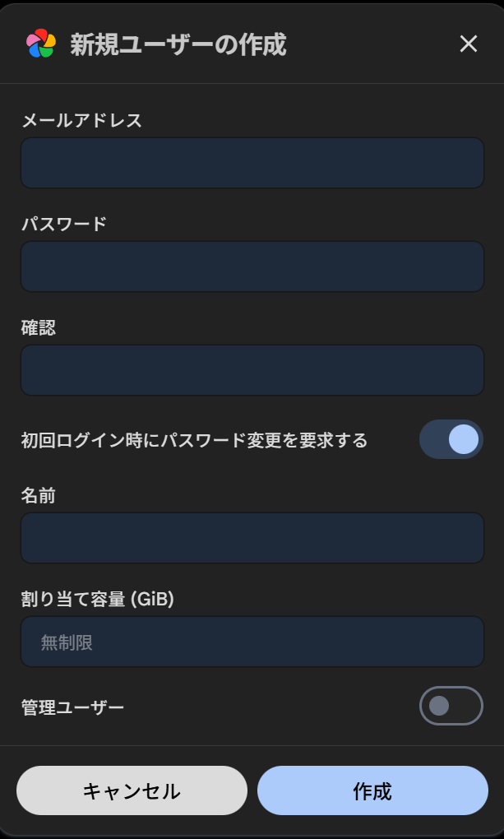The height and width of the screenshot is (839, 504).
Task: Click the 割り当て容量 (GiB) input box
Action: 252,642
